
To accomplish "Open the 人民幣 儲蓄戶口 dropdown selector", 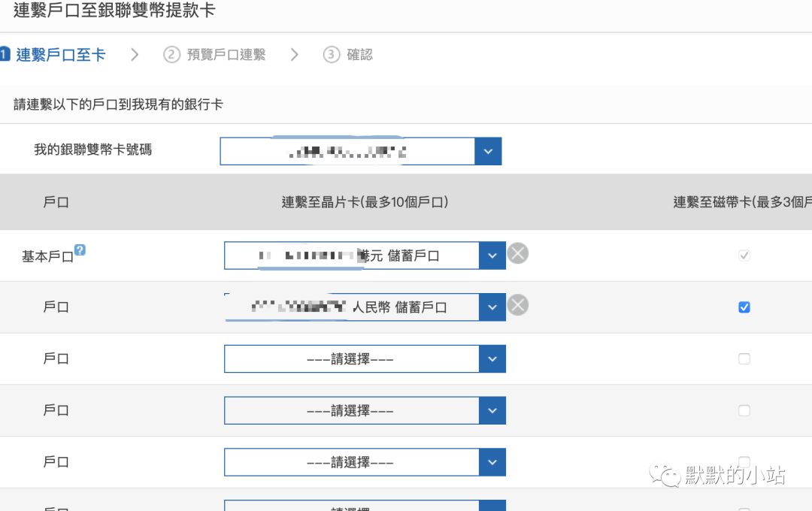I will (492, 307).
